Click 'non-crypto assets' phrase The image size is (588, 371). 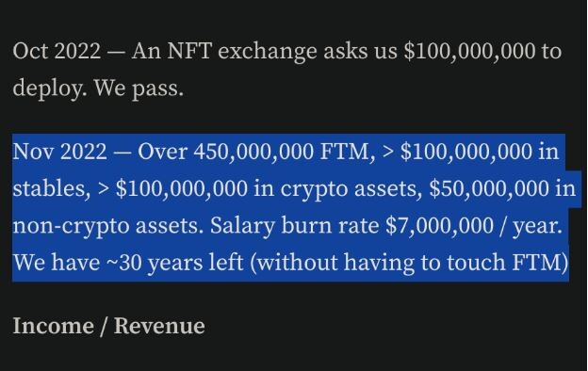coord(106,226)
